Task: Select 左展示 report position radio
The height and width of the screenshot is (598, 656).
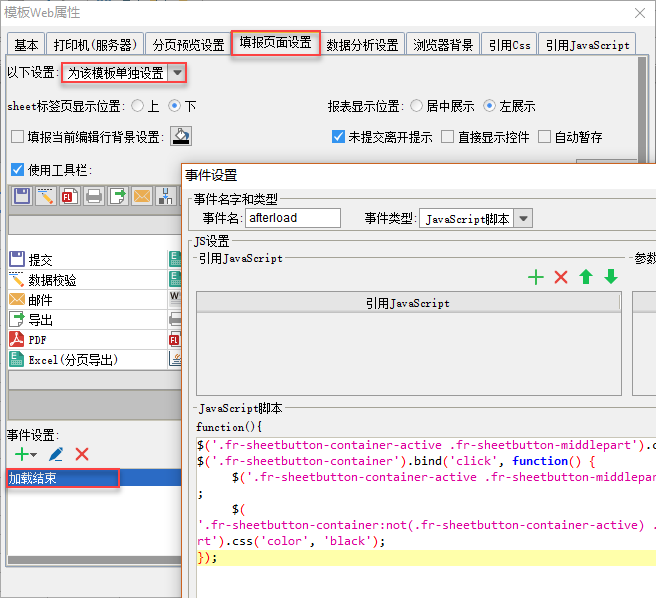Action: [x=489, y=106]
